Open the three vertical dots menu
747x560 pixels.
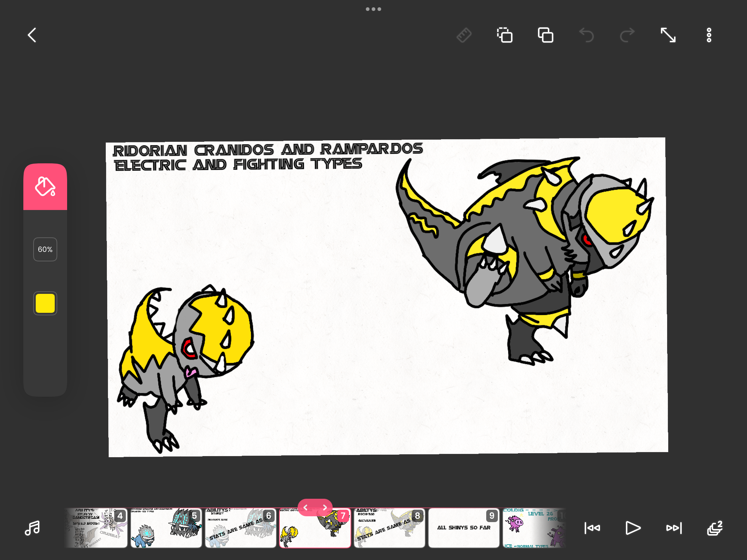(709, 35)
